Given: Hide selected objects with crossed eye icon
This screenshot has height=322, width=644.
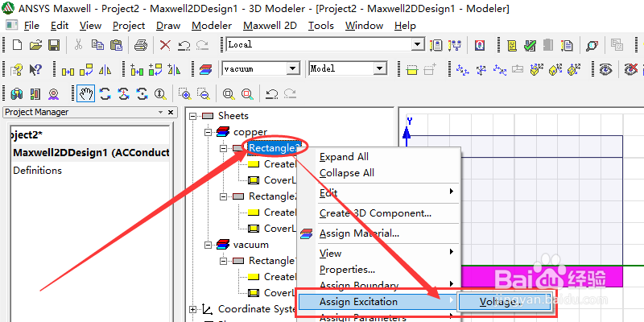Looking at the screenshot, I should [631, 69].
